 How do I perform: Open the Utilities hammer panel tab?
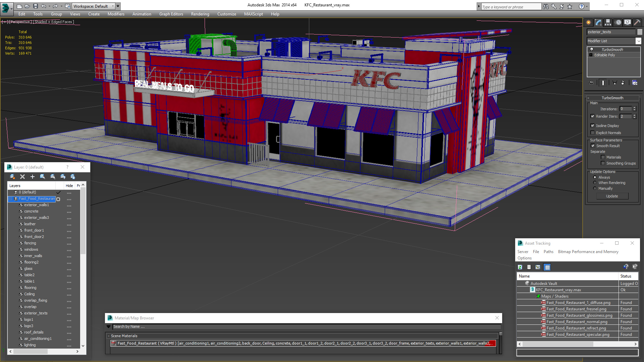click(x=637, y=22)
